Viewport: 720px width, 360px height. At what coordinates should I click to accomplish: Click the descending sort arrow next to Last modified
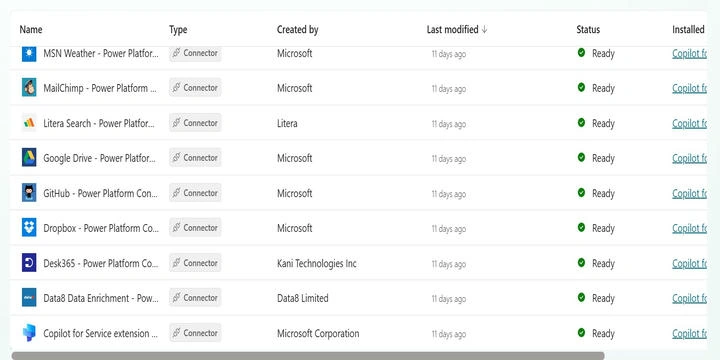484,29
